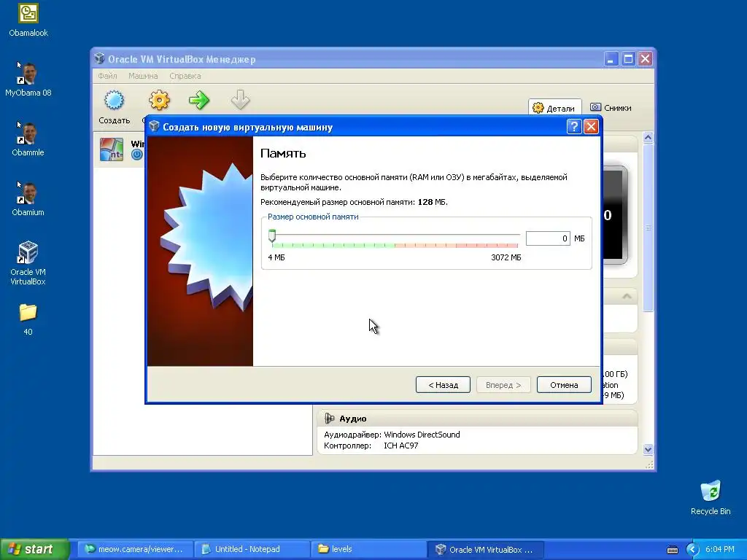The width and height of the screenshot is (747, 560).
Task: Click the keyboard icon in system tray
Action: [x=672, y=550]
